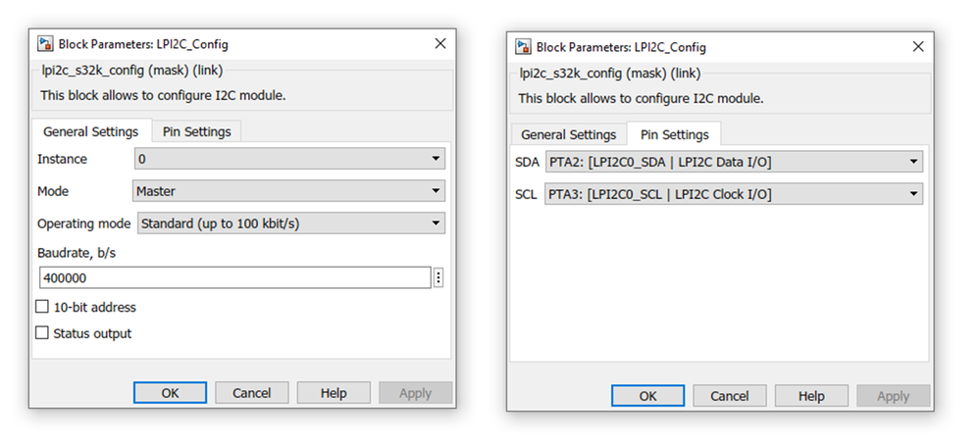980x446 pixels.
Task: Switch to General Settings tab in right dialog
Action: [x=568, y=134]
